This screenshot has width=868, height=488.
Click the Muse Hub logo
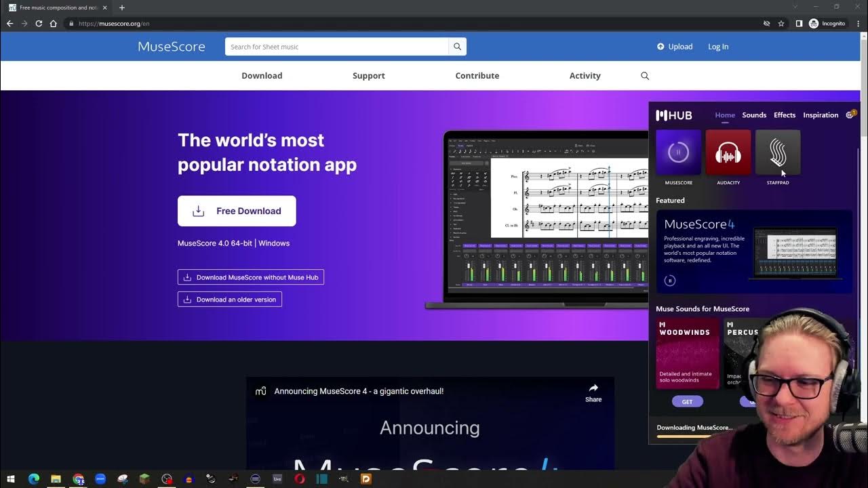[x=674, y=115]
